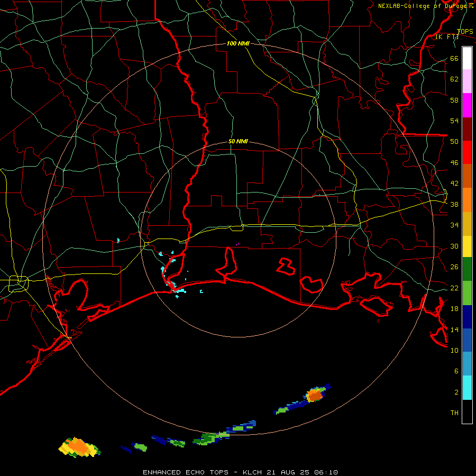This screenshot has height=476, width=476.
Task: Pick the cyan legend color swatch
Action: tap(467, 388)
